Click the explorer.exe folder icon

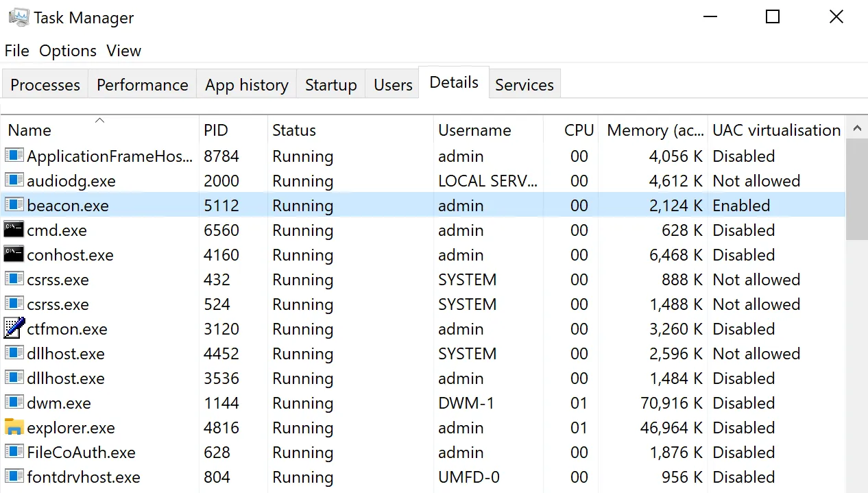click(14, 427)
